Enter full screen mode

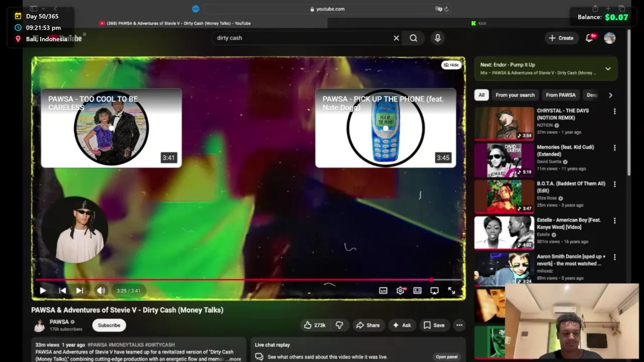452,291
